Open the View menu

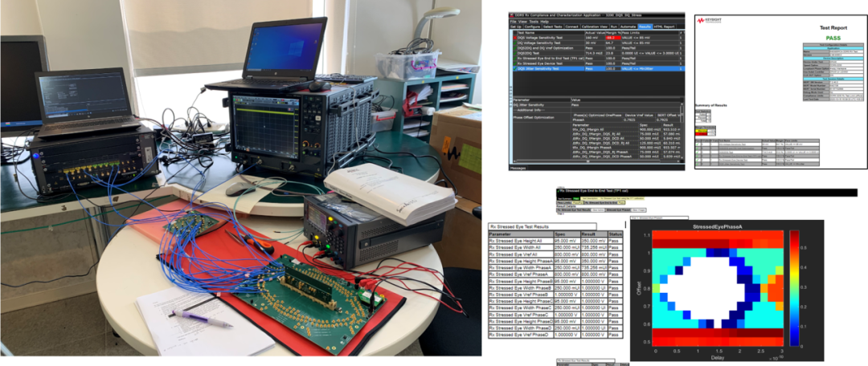522,22
